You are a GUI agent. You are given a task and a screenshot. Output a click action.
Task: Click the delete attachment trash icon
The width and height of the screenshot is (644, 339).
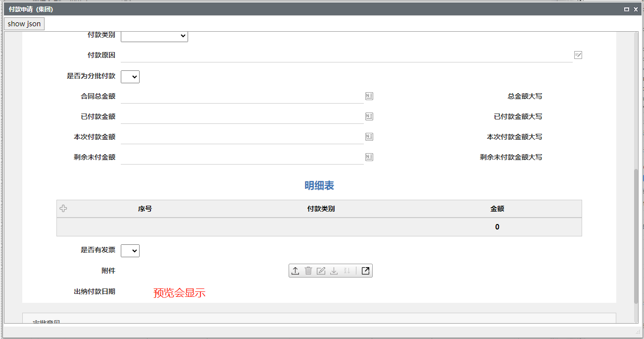(308, 271)
